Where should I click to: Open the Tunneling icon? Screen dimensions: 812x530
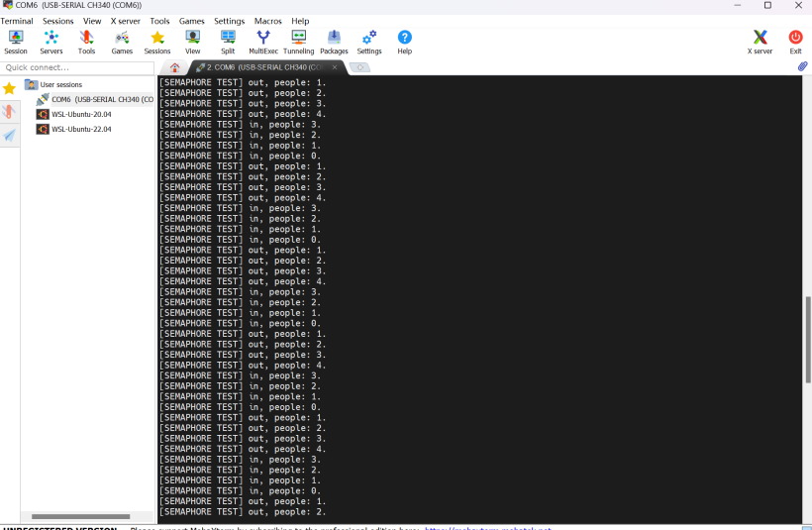point(299,43)
